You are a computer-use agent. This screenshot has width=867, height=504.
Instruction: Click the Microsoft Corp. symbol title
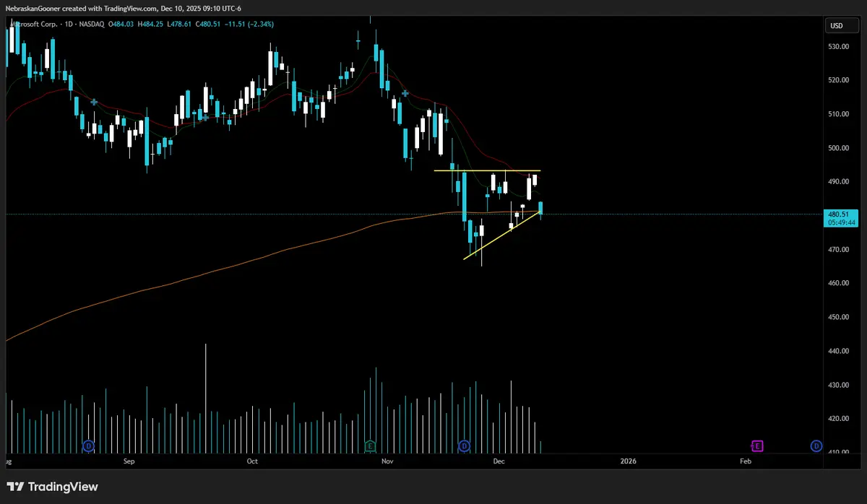[x=33, y=24]
